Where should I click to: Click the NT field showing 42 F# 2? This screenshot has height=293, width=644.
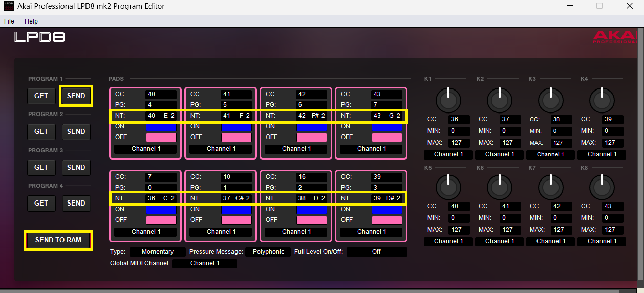tap(312, 116)
